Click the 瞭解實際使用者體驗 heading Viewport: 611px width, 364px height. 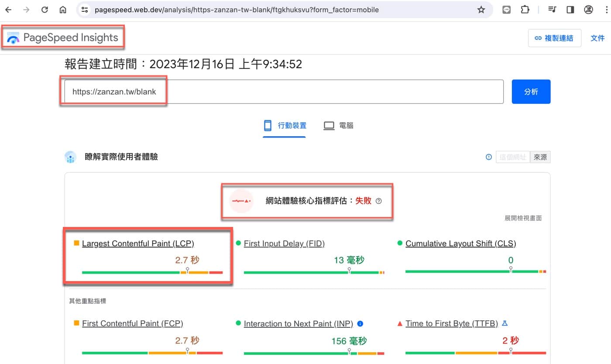click(x=121, y=157)
